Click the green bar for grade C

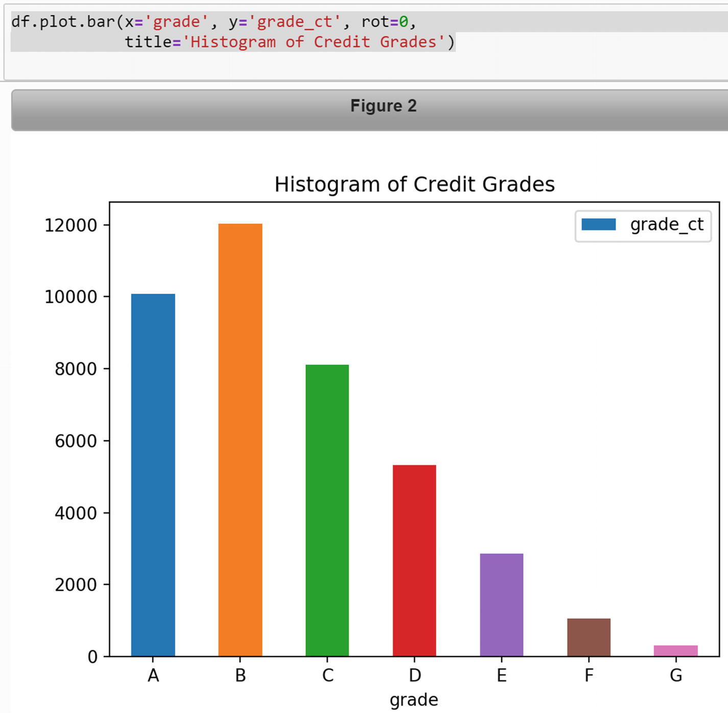coord(327,510)
